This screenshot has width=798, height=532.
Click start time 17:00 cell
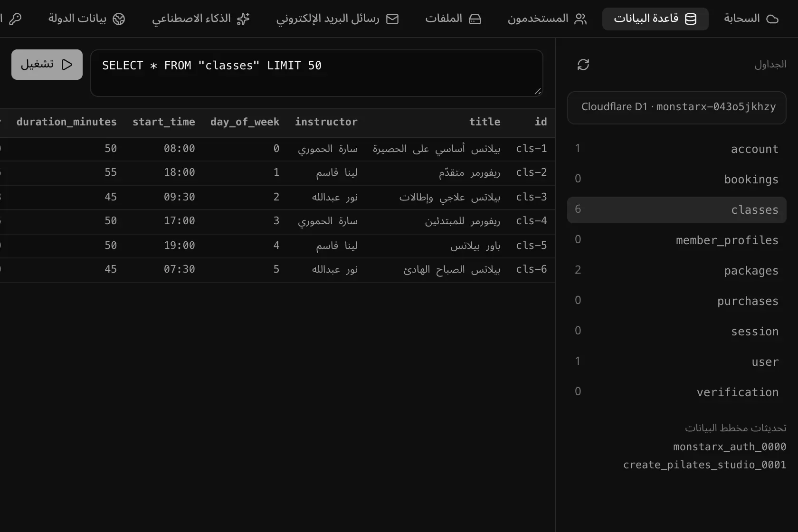[180, 221]
